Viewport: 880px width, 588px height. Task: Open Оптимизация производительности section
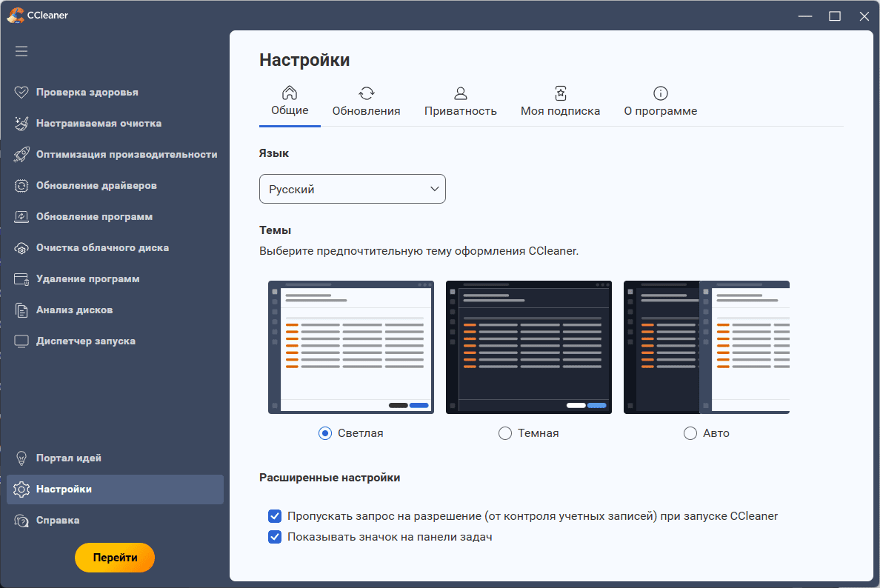coord(115,154)
